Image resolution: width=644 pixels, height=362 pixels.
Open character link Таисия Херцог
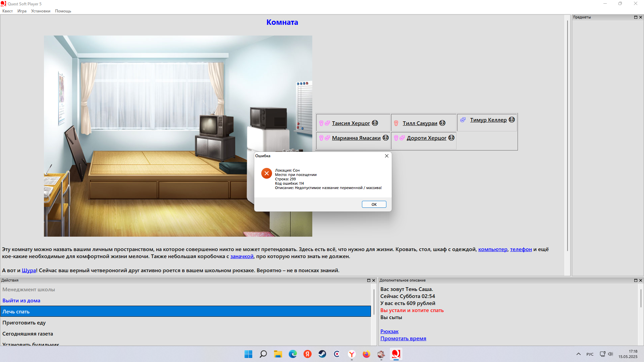351,123
